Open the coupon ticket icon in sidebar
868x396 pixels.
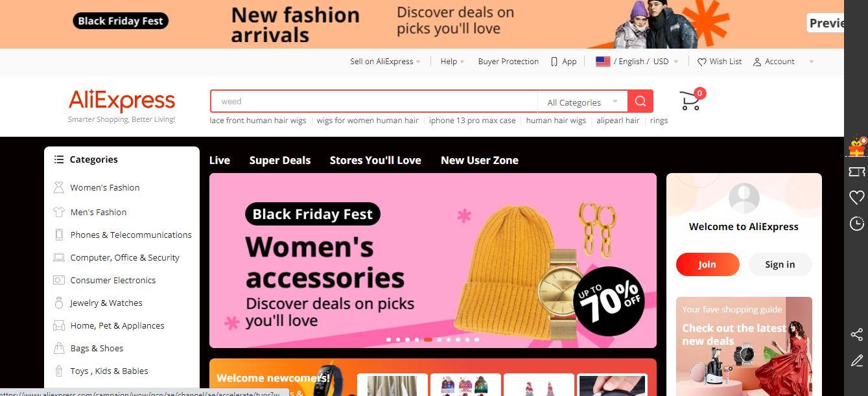point(856,172)
